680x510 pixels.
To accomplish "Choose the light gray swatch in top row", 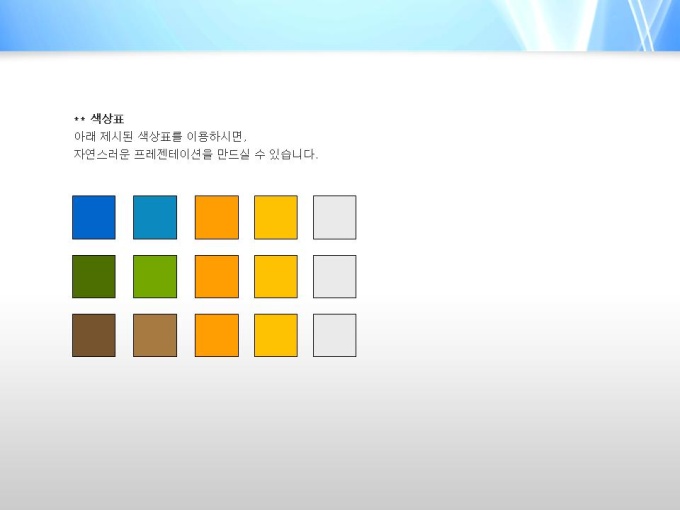I will 335,217.
